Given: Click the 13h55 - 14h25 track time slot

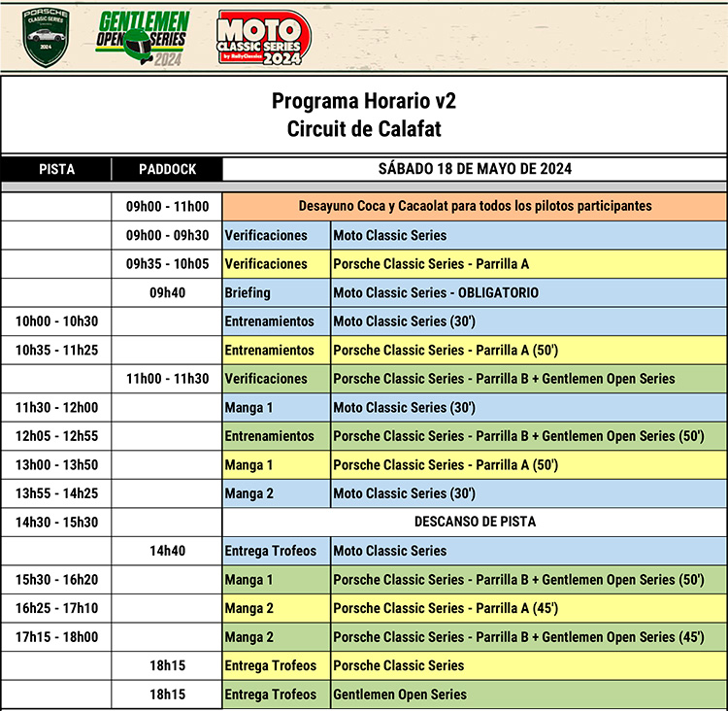Looking at the screenshot, I should click(x=56, y=493).
